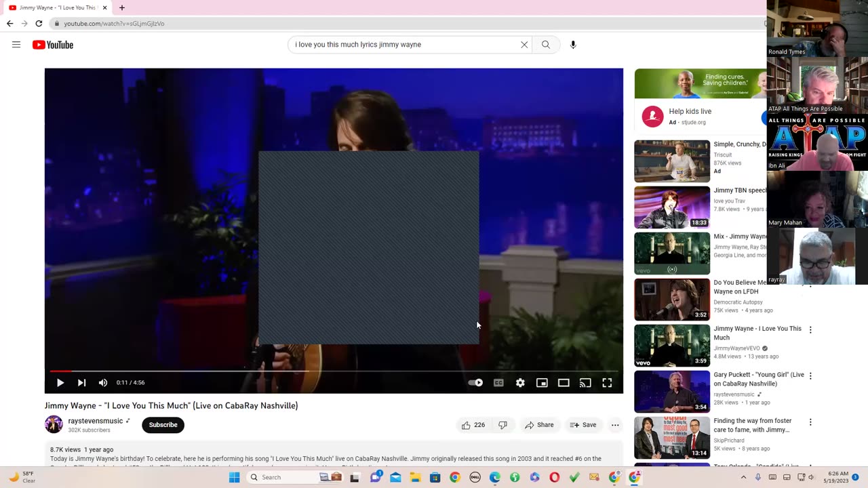
Task: Save video to a playlist
Action: click(583, 425)
